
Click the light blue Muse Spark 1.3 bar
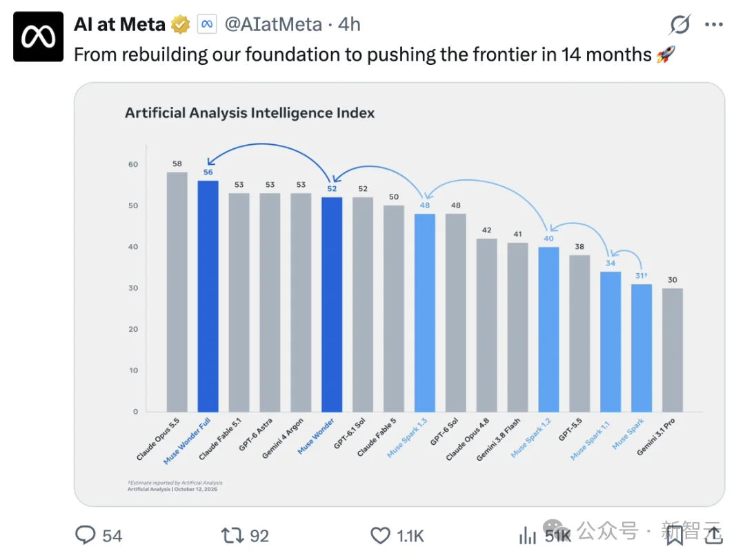click(425, 313)
